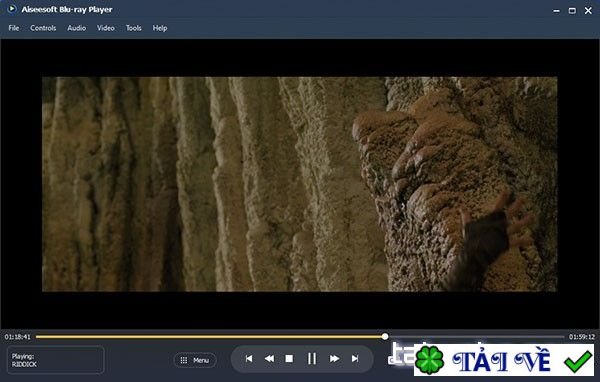Image resolution: width=600 pixels, height=382 pixels.
Task: Minimize the Blu-ray Player window
Action: pyautogui.click(x=556, y=11)
